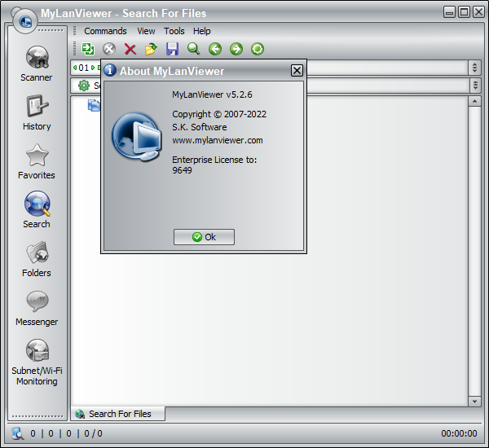489x448 pixels.
Task: Click the green forward arrow icon
Action: click(x=236, y=49)
